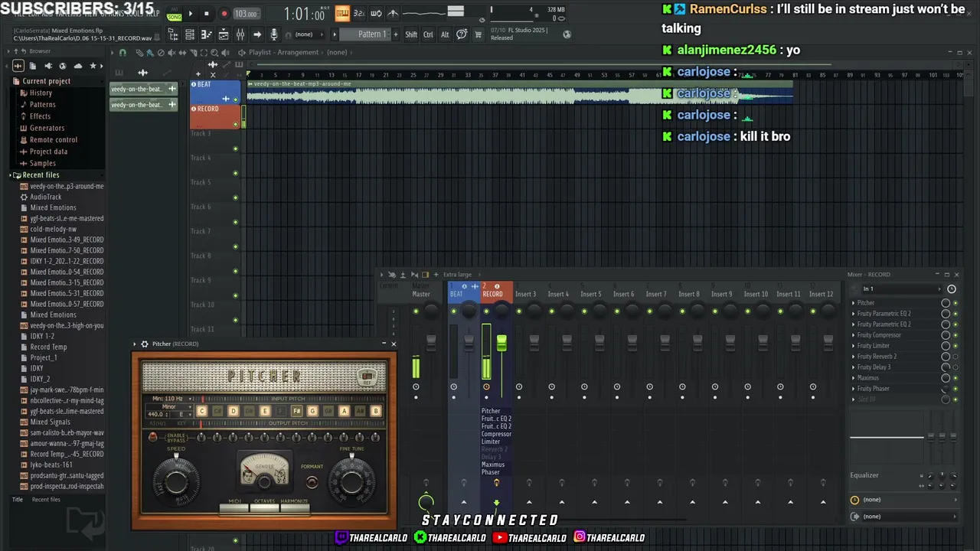Mute the Master mixer track LED

(x=416, y=311)
